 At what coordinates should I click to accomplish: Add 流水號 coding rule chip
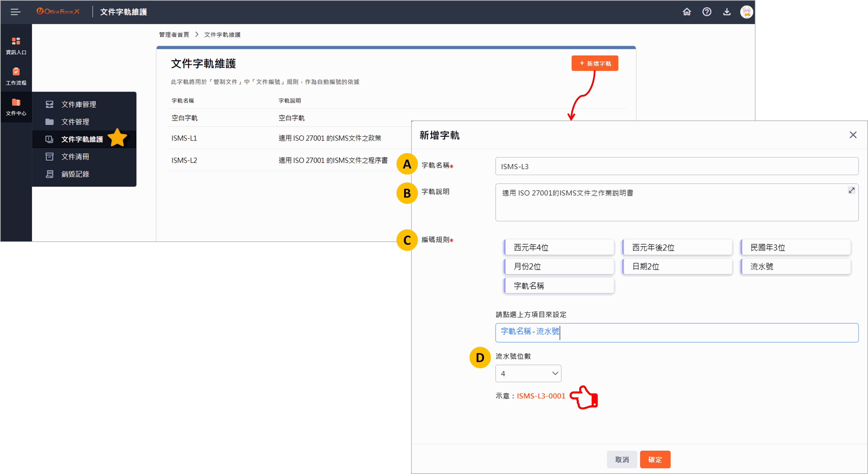(795, 266)
